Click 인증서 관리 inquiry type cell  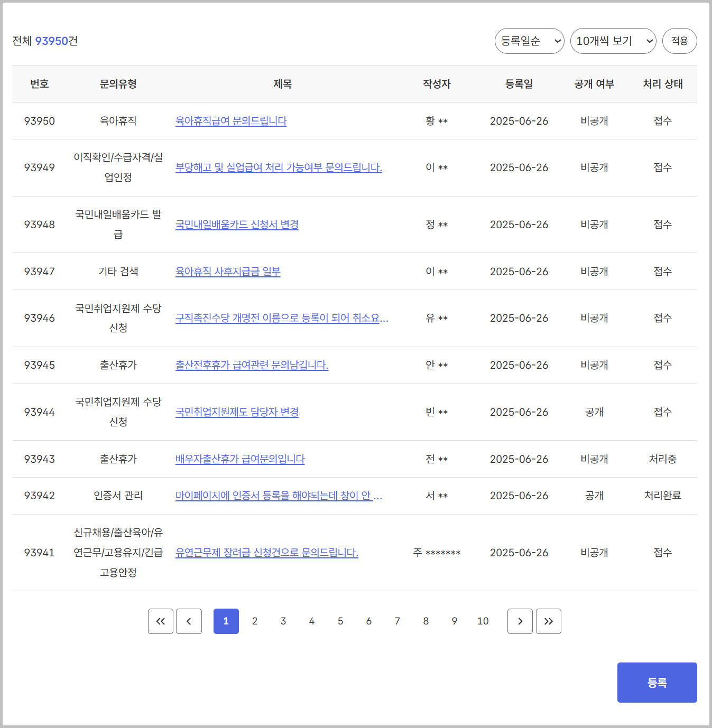(x=118, y=496)
